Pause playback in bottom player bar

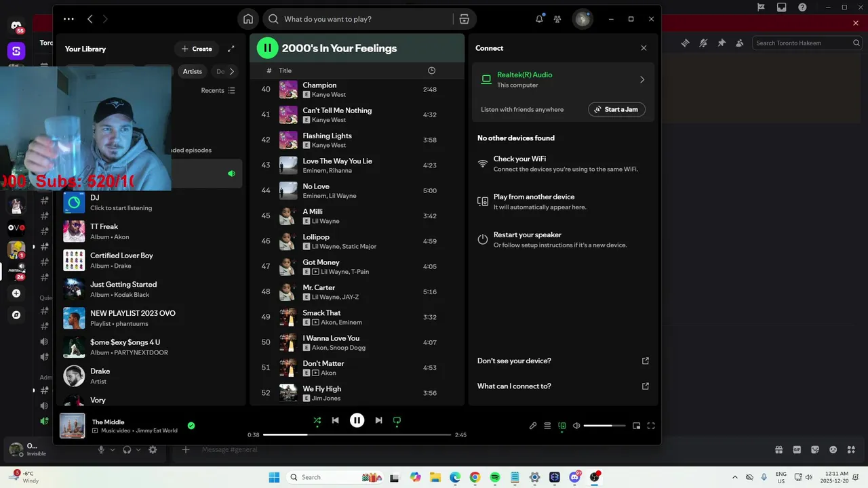point(357,420)
